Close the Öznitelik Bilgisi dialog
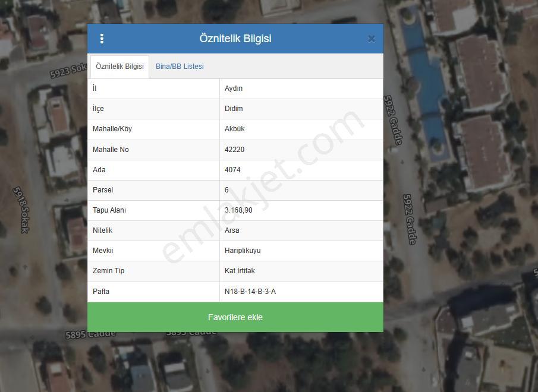Screen dimensions: 538x392 coord(371,39)
